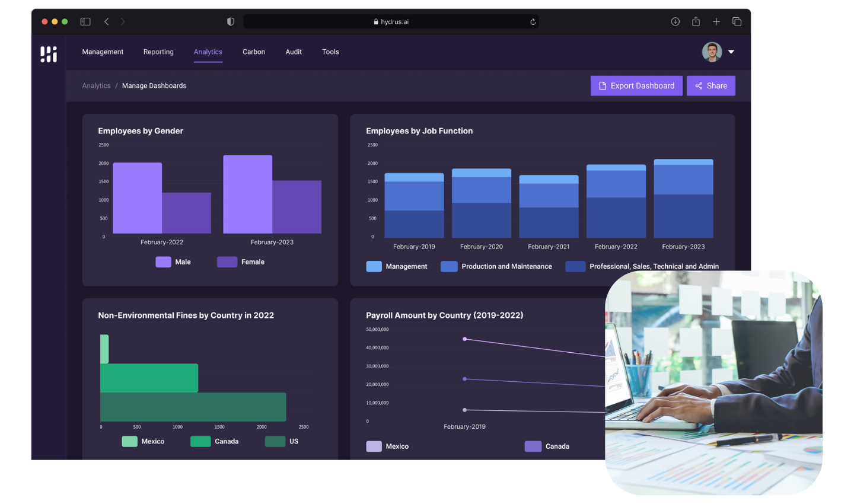The width and height of the screenshot is (854, 504).
Task: Click the browser back chevron
Action: click(x=106, y=21)
